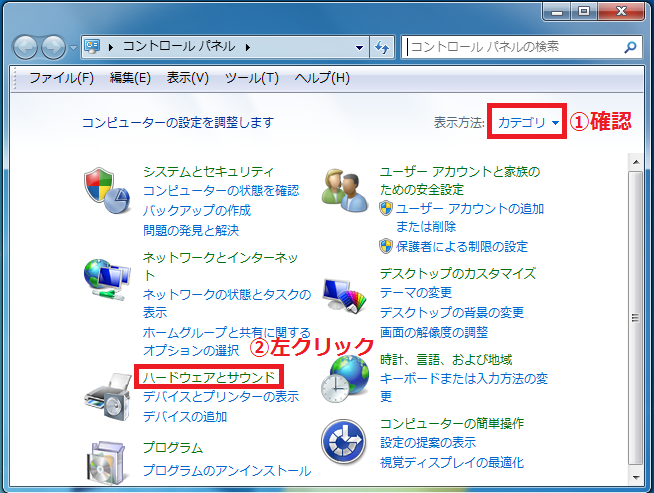Click the address bar refresh button
654x493 pixels.
tap(383, 47)
